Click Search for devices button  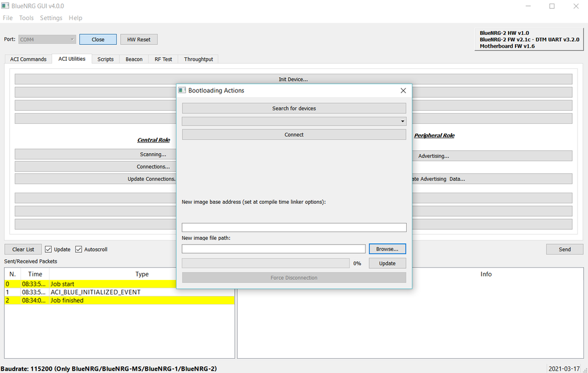pos(294,108)
